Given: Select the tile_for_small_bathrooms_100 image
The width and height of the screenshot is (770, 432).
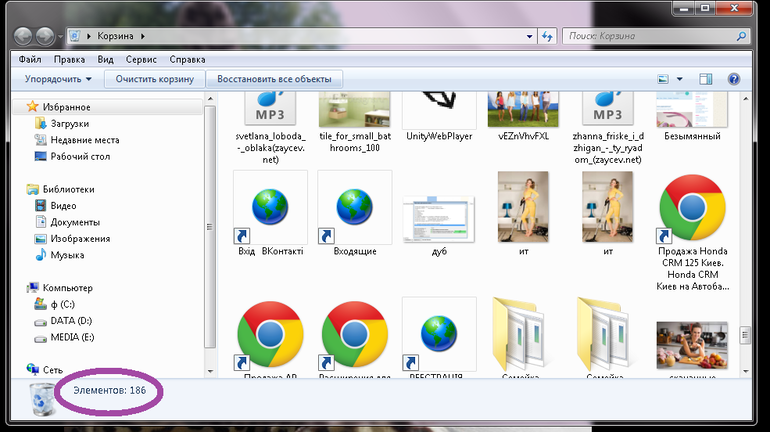Looking at the screenshot, I should [x=355, y=123].
